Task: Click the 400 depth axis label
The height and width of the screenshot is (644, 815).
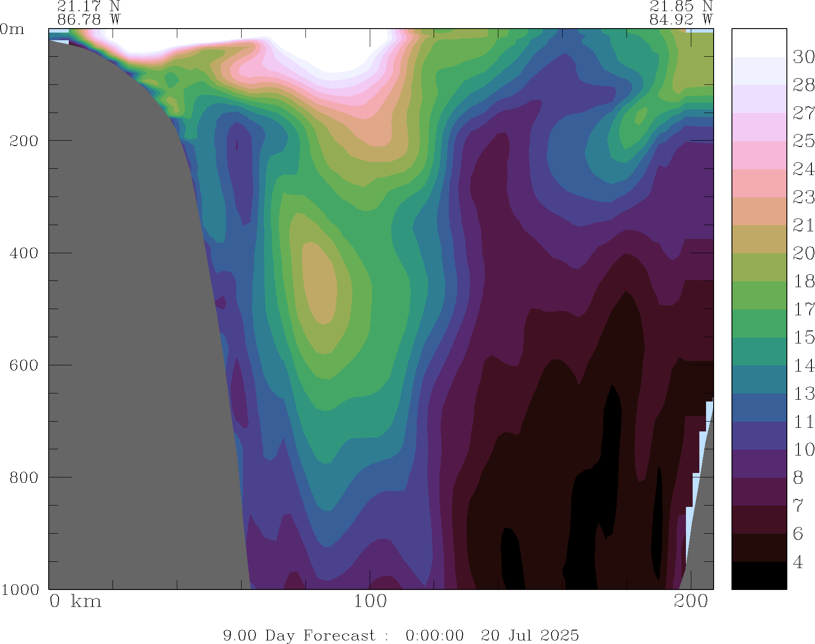Action: (x=24, y=253)
